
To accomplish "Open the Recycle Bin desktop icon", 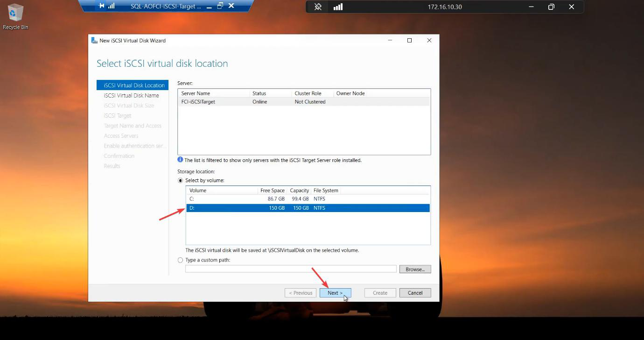I will [x=15, y=17].
